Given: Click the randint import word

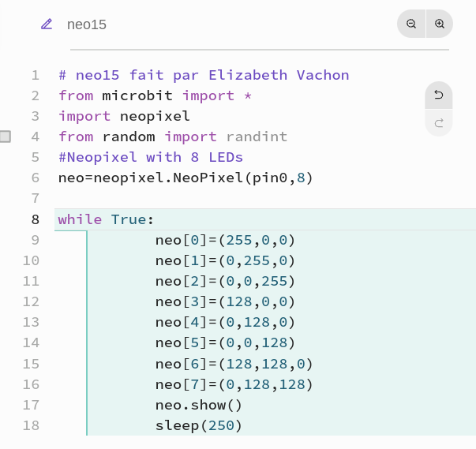Looking at the screenshot, I should (257, 137).
